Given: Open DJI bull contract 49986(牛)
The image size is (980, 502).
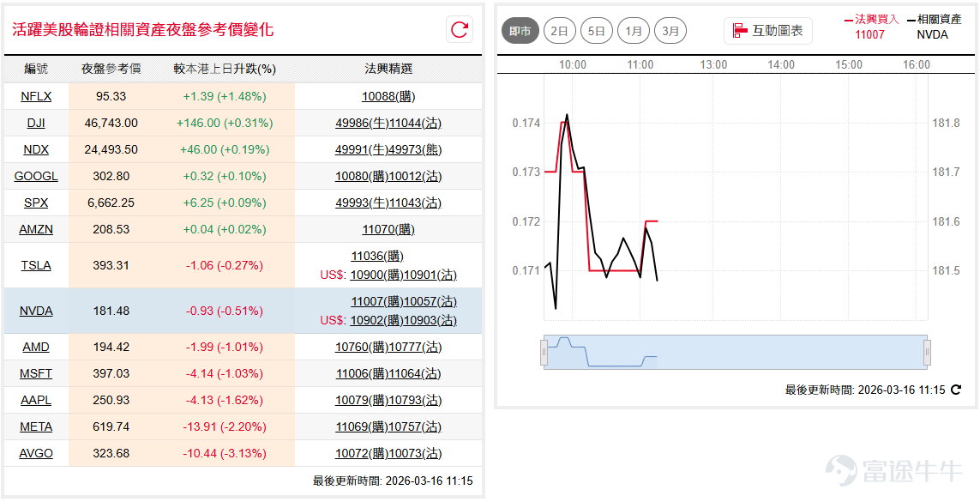Looking at the screenshot, I should 362,124.
